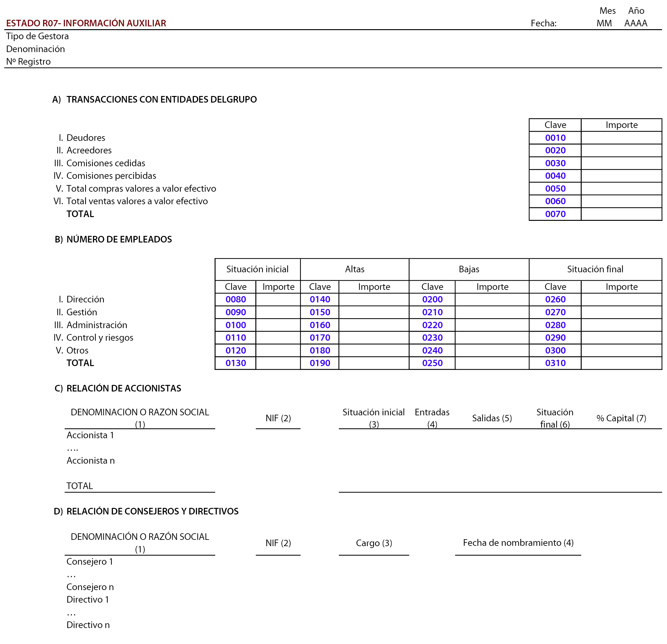Click clave 0310 under Situación final
The image size is (667, 644).
tap(555, 363)
